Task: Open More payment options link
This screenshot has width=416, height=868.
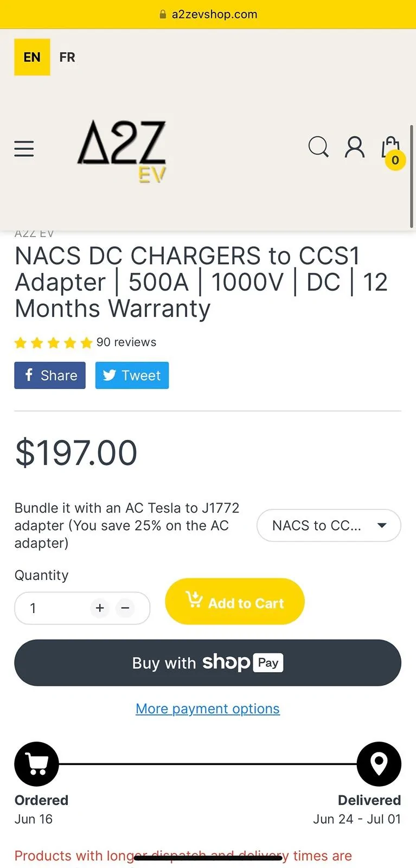Action: point(208,709)
